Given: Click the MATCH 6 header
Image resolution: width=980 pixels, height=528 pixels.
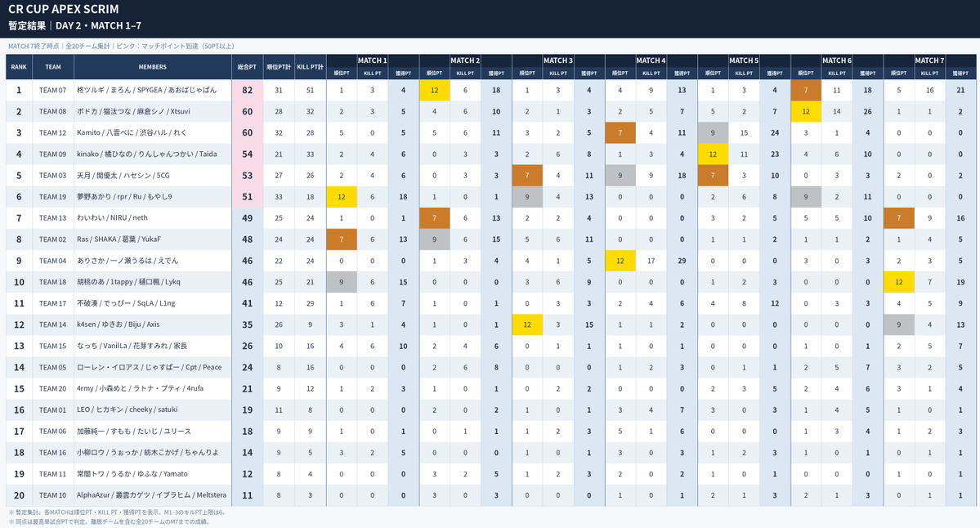Looking at the screenshot, I should (x=837, y=60).
